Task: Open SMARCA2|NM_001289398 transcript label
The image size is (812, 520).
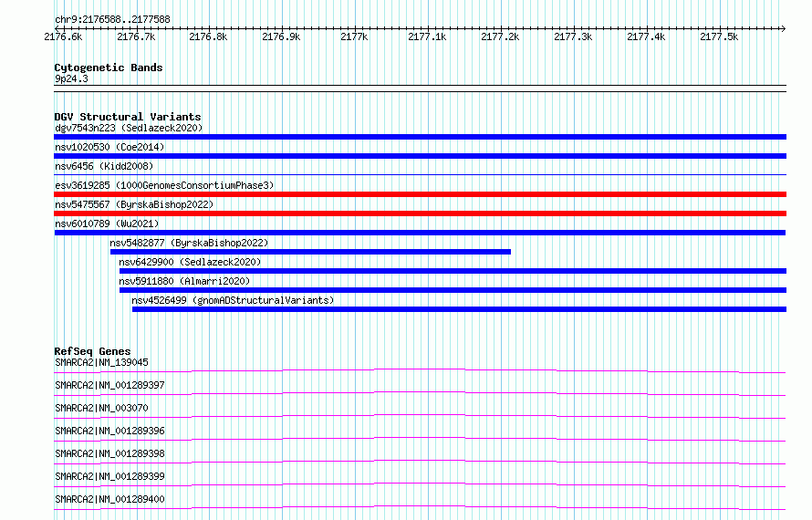Action: pos(109,453)
